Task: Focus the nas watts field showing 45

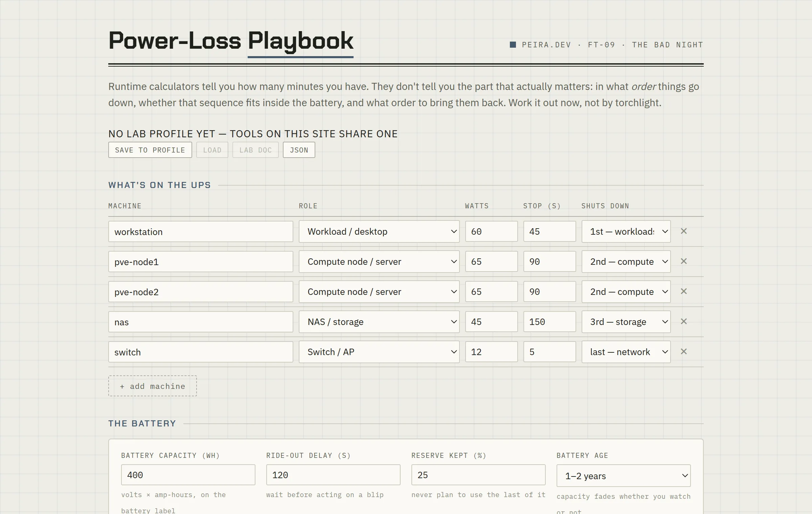Action: pyautogui.click(x=491, y=322)
